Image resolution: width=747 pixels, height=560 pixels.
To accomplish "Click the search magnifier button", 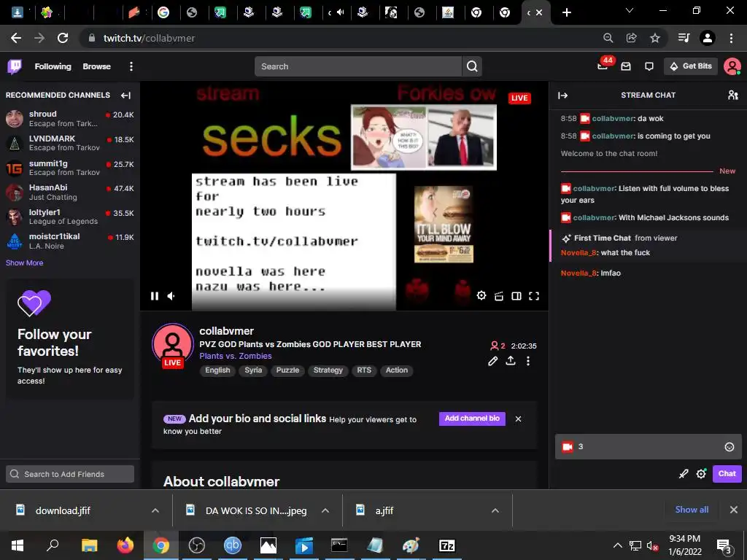I will coord(472,66).
